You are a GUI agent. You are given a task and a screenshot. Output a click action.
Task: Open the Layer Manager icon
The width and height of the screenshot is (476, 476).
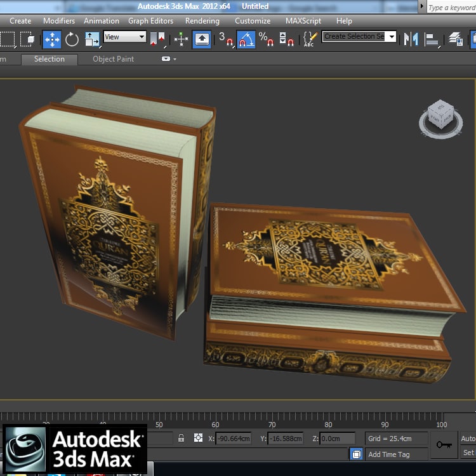pyautogui.click(x=456, y=39)
